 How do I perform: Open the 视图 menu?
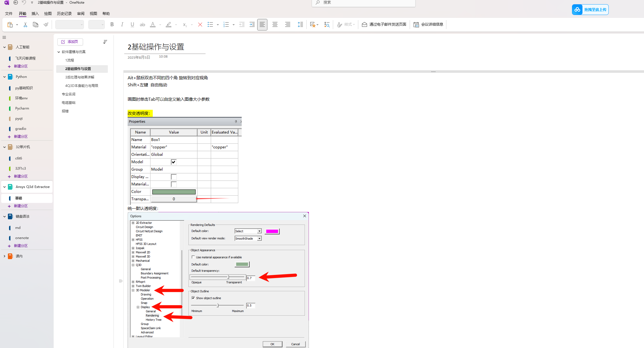[93, 13]
